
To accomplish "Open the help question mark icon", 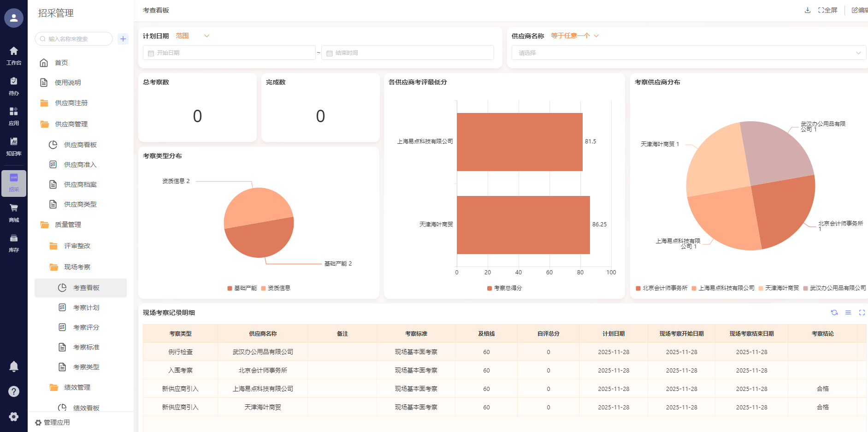I will coord(14,391).
